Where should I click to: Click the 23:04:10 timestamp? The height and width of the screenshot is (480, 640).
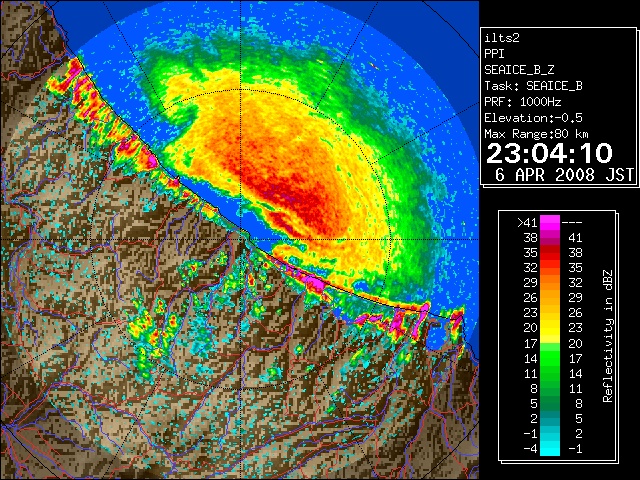pyautogui.click(x=549, y=153)
